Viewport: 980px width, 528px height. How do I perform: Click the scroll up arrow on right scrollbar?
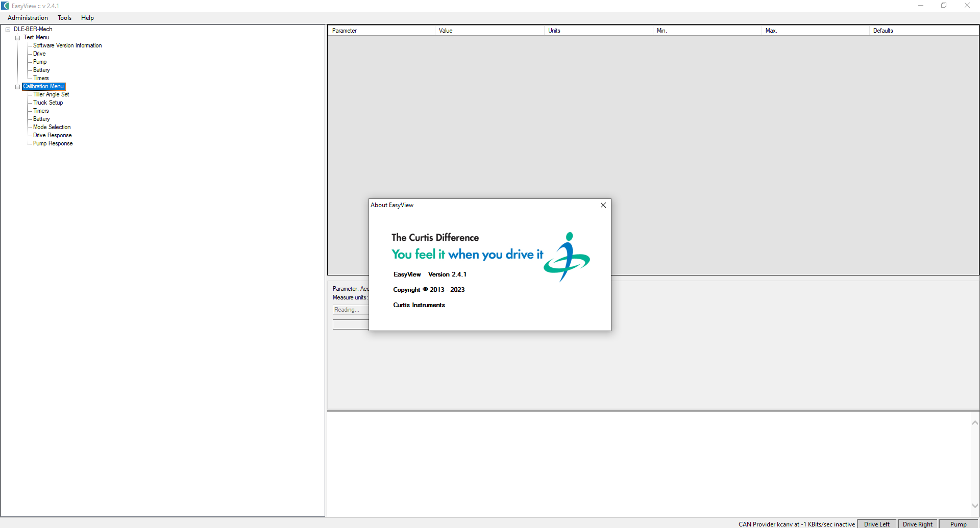(x=974, y=422)
